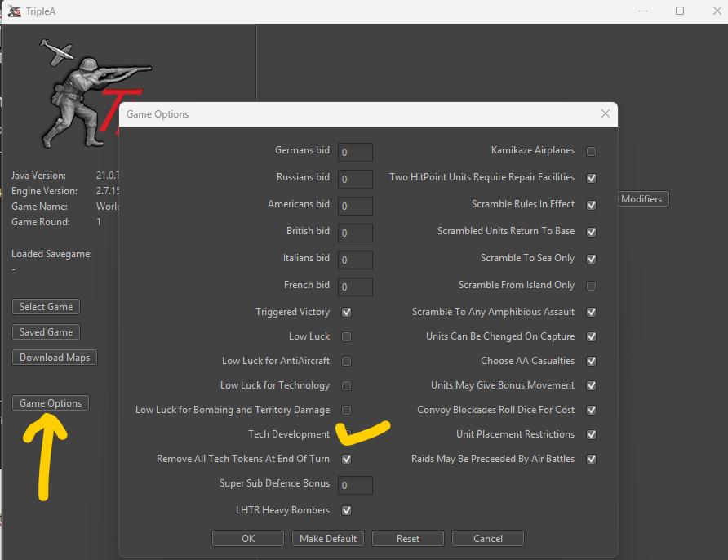
Task: Click the Germans bid input field
Action: point(355,153)
